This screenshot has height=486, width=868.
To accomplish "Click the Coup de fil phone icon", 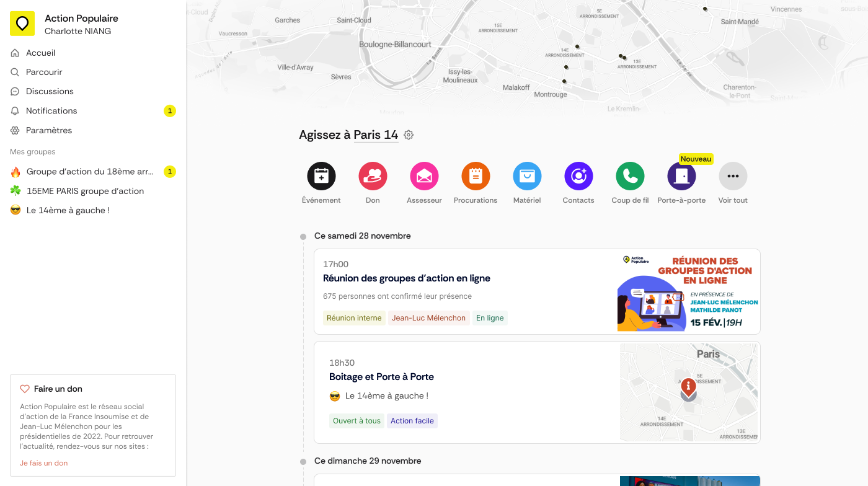I will click(630, 176).
